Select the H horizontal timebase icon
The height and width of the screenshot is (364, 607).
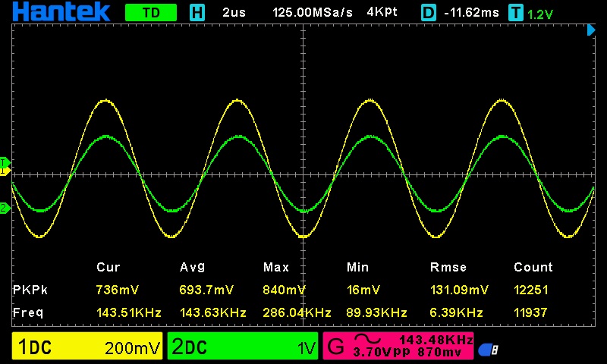197,13
